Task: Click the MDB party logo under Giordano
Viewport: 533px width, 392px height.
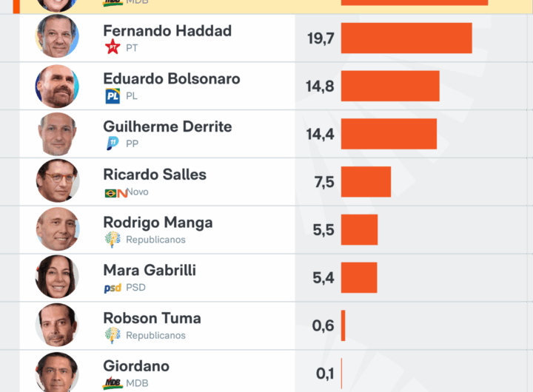Action: (112, 383)
